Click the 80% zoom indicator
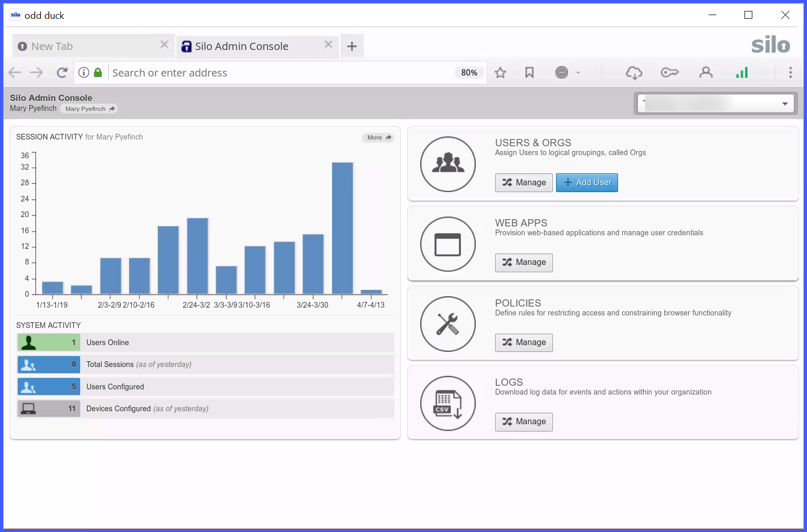Image resolution: width=807 pixels, height=532 pixels. (x=469, y=73)
